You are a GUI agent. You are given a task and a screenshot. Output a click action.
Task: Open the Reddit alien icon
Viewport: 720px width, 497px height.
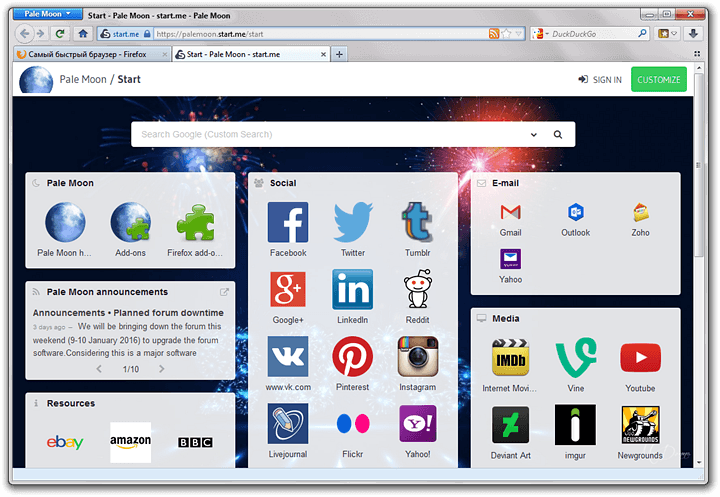coord(417,289)
